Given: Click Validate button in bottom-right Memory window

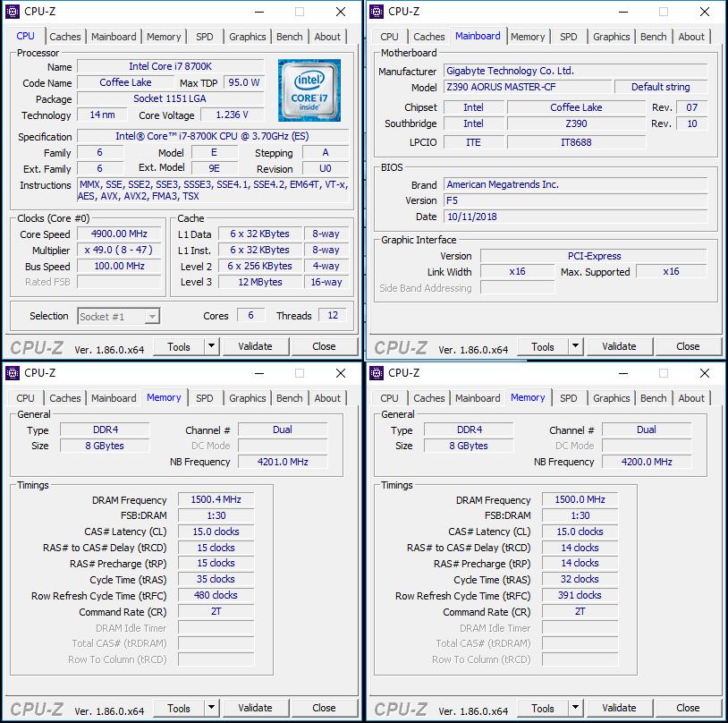Looking at the screenshot, I should [x=620, y=708].
